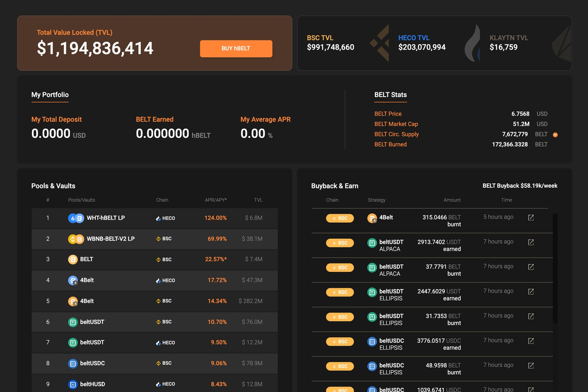The height and width of the screenshot is (392, 588).
Task: Select the BELT Stats tab
Action: (x=391, y=95)
